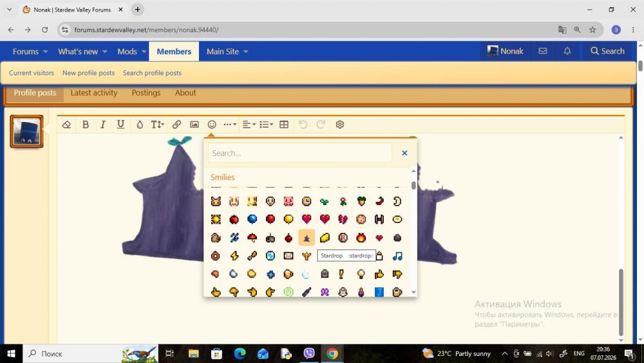Screen dimensions: 644x363
Task: Expand the text alignment dropdown
Action: click(249, 124)
